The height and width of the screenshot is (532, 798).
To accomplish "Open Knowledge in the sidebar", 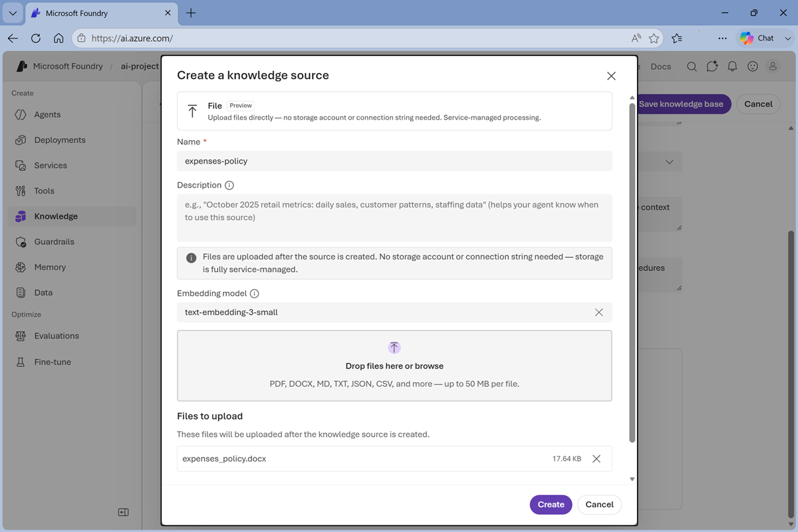I will click(72, 216).
